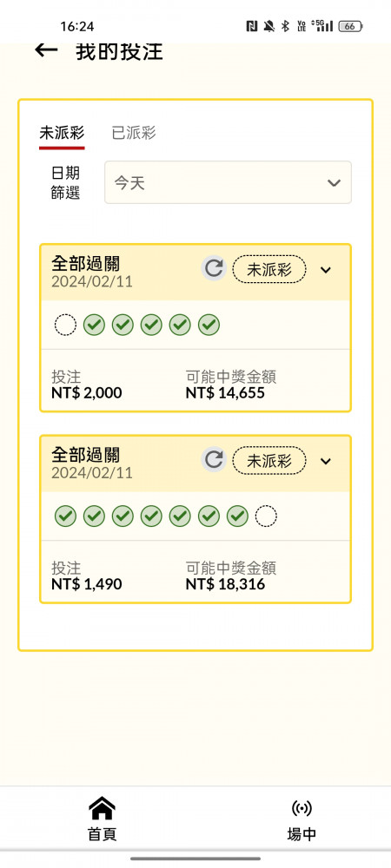Viewport: 391px width, 868px height.
Task: Expand the NT$ 14,655 bet details chevron
Action: point(326,270)
